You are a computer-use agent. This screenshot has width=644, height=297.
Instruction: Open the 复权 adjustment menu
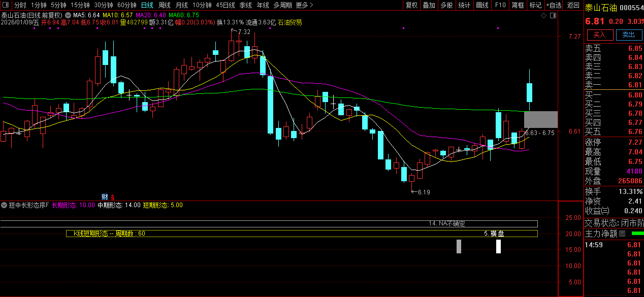pyautogui.click(x=411, y=5)
